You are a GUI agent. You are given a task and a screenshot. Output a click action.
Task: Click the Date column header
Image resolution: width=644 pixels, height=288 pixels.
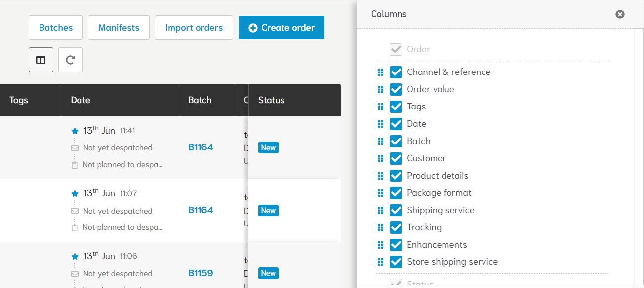[80, 100]
